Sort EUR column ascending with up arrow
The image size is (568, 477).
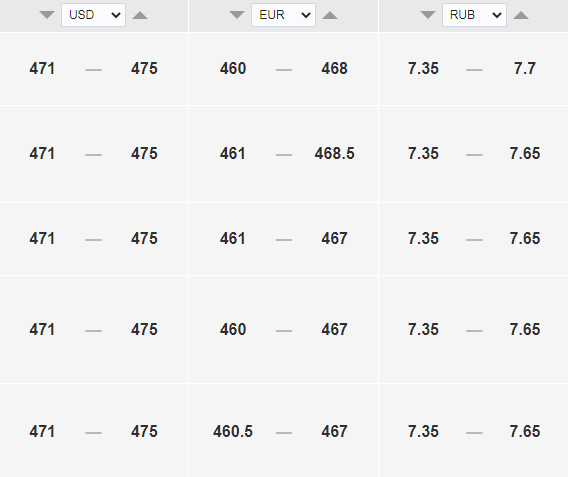pos(330,15)
